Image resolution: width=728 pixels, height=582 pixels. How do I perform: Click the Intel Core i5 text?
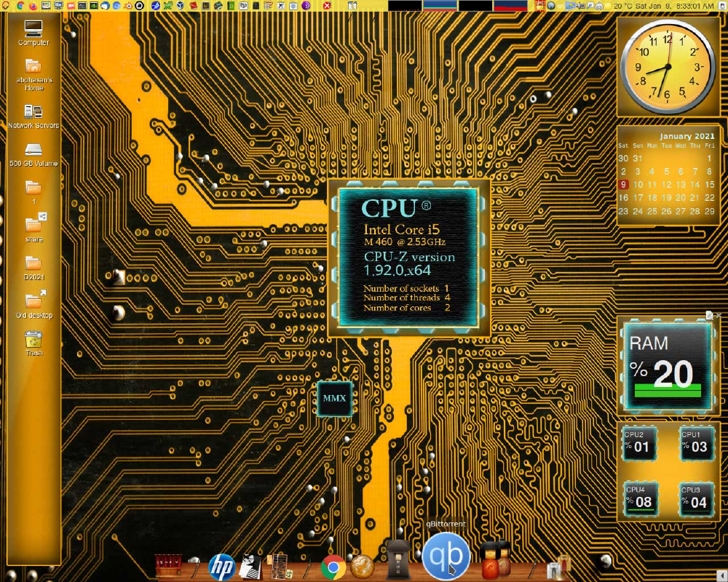point(402,230)
